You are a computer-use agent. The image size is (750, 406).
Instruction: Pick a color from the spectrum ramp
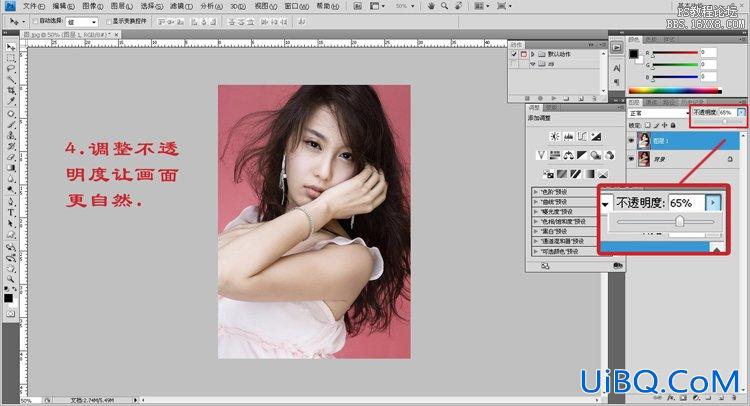pyautogui.click(x=675, y=90)
